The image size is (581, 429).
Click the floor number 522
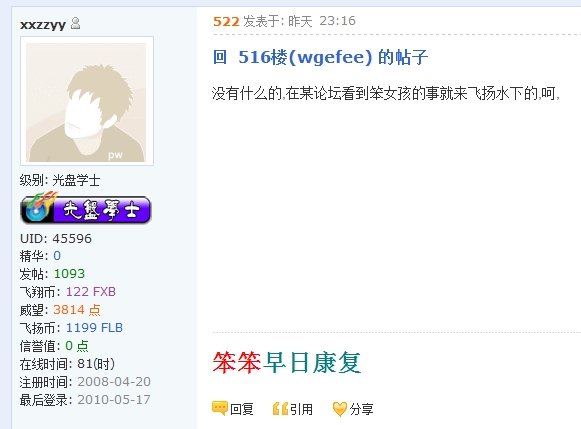[226, 21]
